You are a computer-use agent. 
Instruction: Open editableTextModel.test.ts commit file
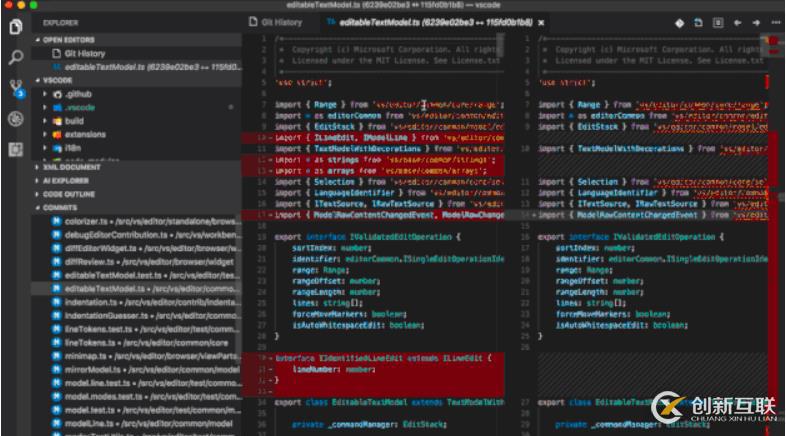coord(136,275)
